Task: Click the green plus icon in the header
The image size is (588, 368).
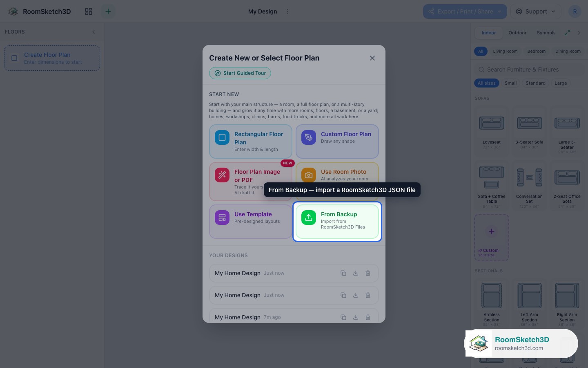Action: click(x=108, y=11)
